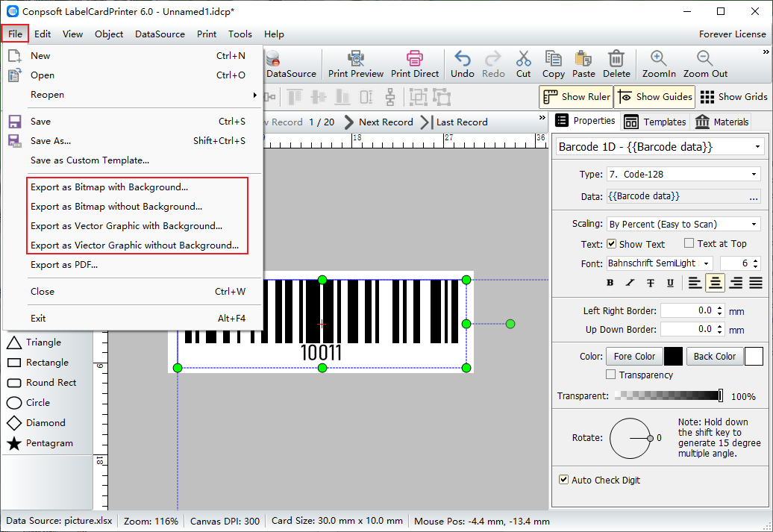Screen dimensions: 773x532
Task: Click the Zoom Out magnifier icon
Action: 705,58
